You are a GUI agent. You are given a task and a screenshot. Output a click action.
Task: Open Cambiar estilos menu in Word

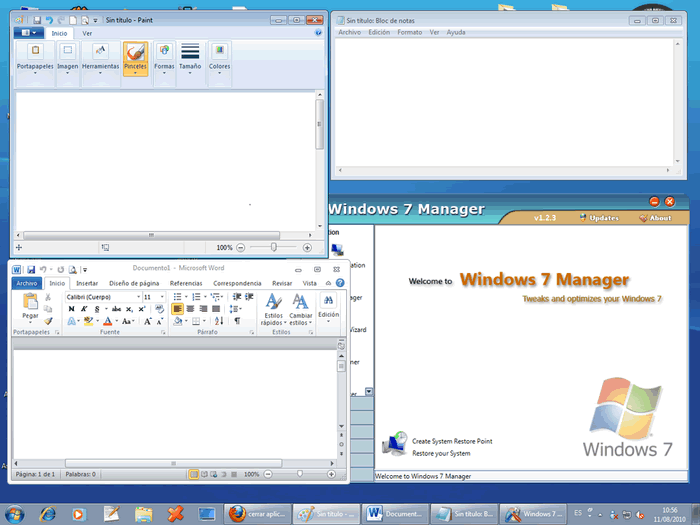click(300, 309)
